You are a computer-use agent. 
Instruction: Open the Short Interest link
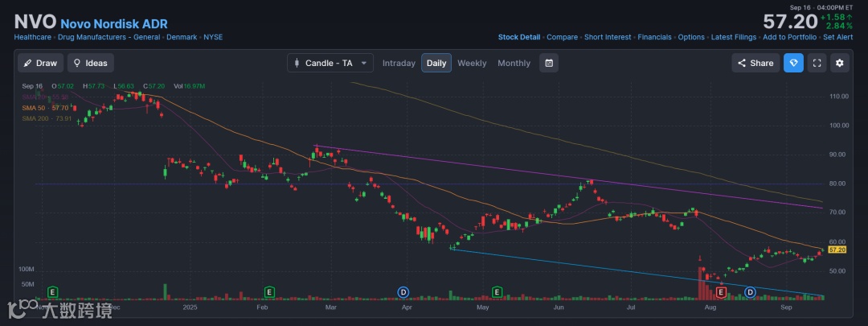click(608, 37)
